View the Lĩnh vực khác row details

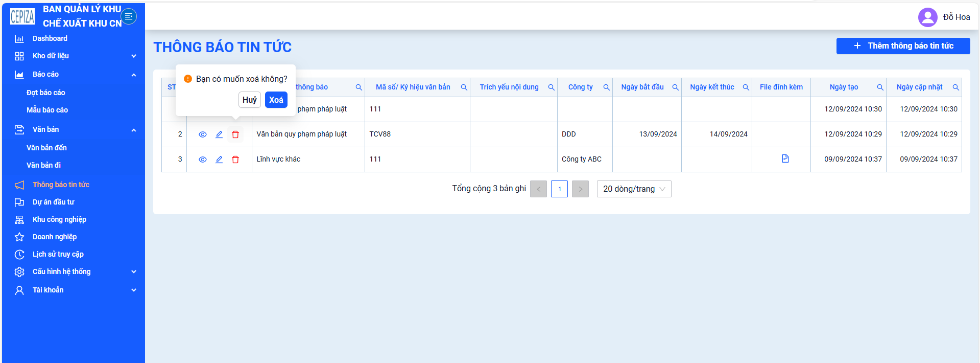point(203,160)
